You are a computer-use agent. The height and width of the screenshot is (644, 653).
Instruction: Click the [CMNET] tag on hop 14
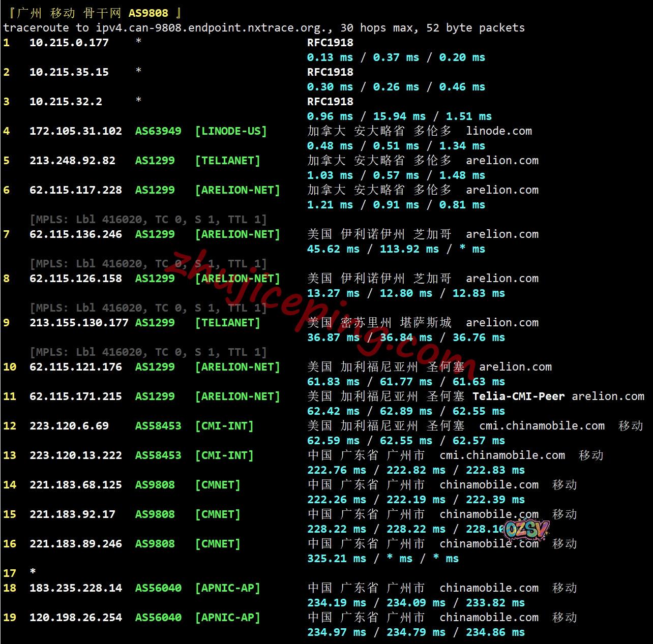click(218, 485)
